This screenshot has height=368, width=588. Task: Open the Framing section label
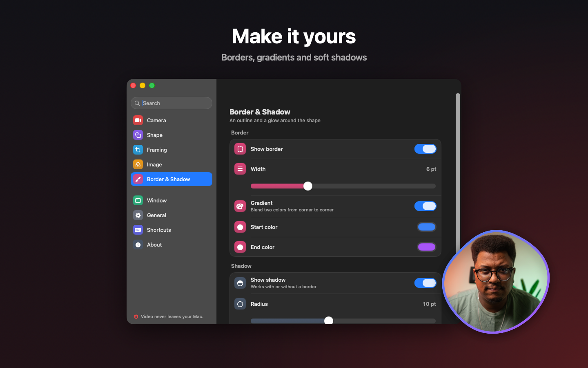(x=157, y=150)
